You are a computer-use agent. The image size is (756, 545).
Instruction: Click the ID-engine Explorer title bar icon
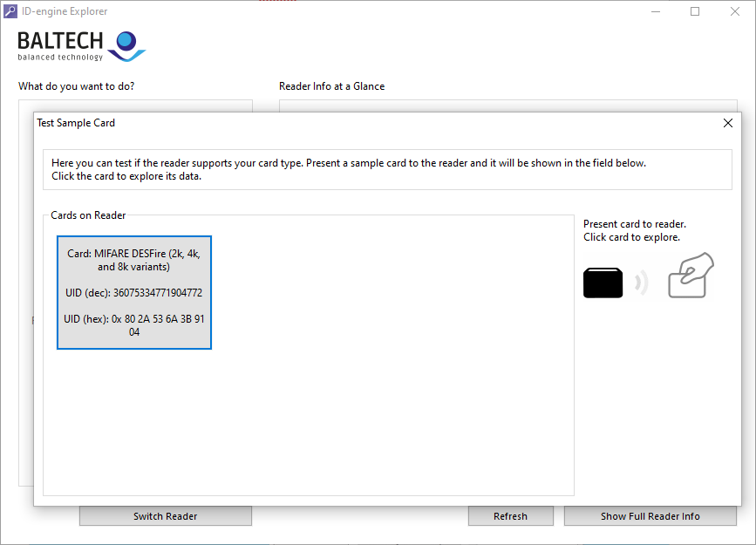pos(10,11)
